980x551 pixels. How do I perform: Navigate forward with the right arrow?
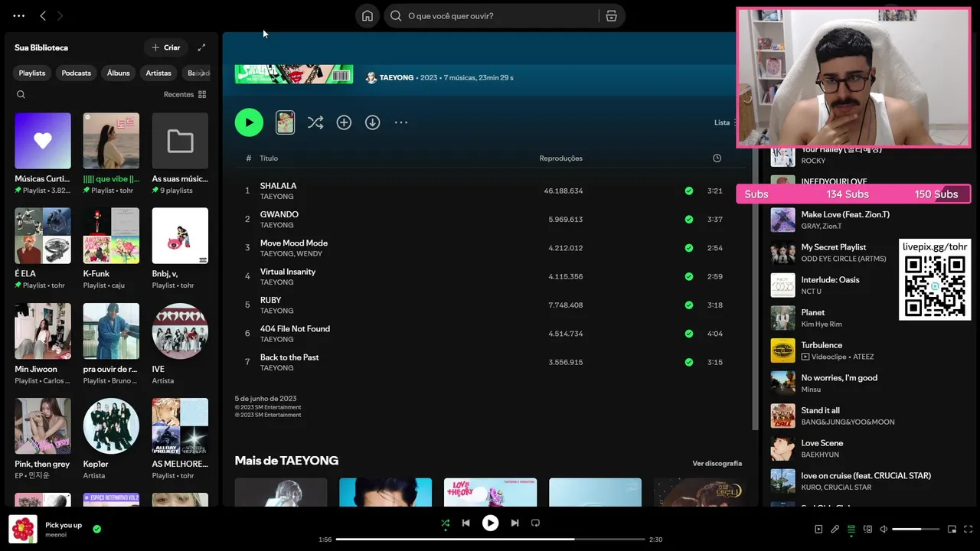[60, 16]
